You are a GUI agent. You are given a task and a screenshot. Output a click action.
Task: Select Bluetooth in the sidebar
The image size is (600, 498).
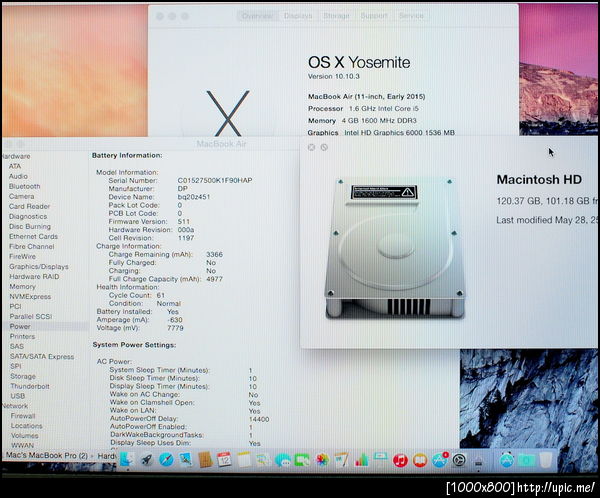pyautogui.click(x=24, y=186)
